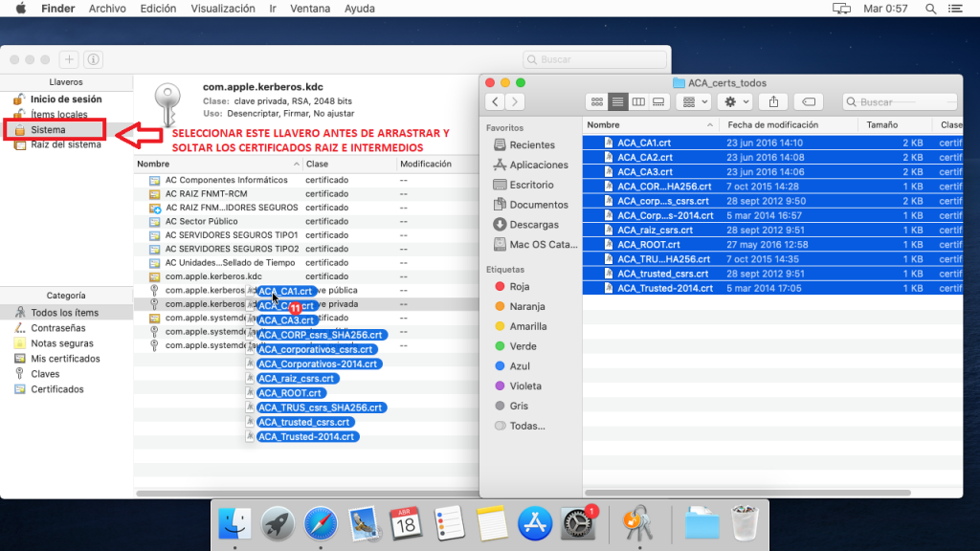The width and height of the screenshot is (980, 551).
Task: Click the Finder edit tags button
Action: click(808, 101)
